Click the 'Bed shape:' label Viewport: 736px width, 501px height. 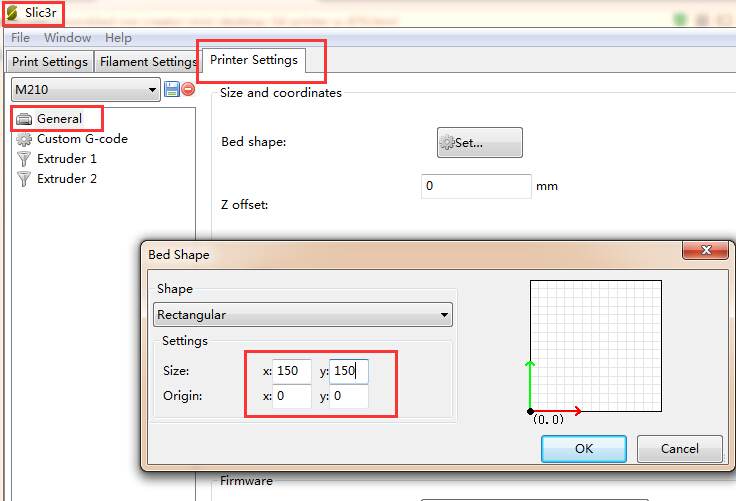(x=253, y=142)
